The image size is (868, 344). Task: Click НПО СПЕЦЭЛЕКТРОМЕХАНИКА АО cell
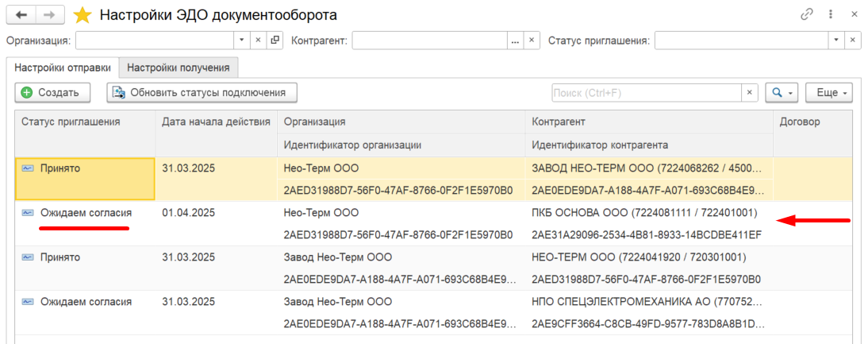649,302
